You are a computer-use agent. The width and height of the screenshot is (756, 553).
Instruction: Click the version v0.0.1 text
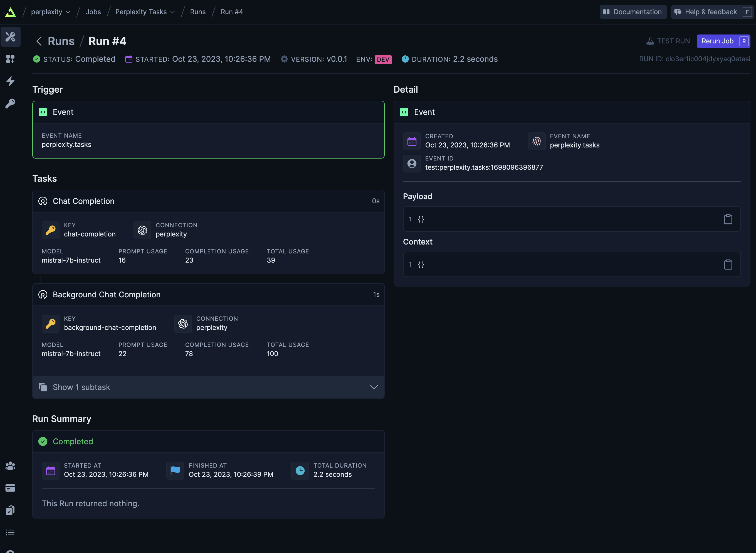[x=337, y=59]
